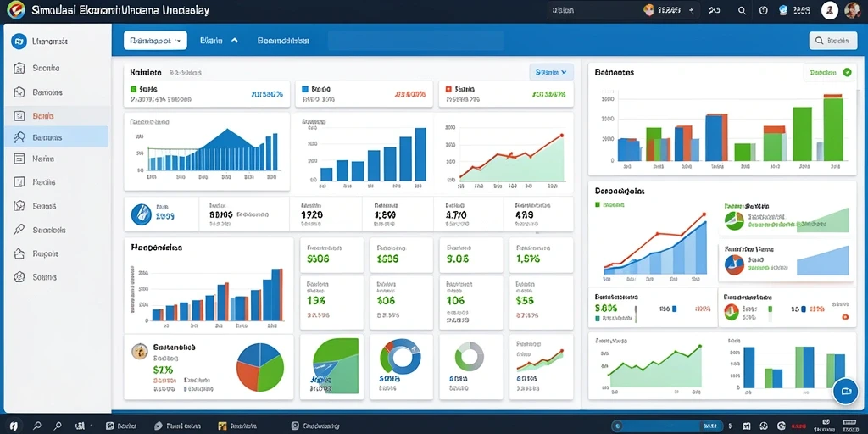Toggle the blue square legend marker in second metric card
Image resolution: width=868 pixels, height=434 pixels.
tap(304, 88)
